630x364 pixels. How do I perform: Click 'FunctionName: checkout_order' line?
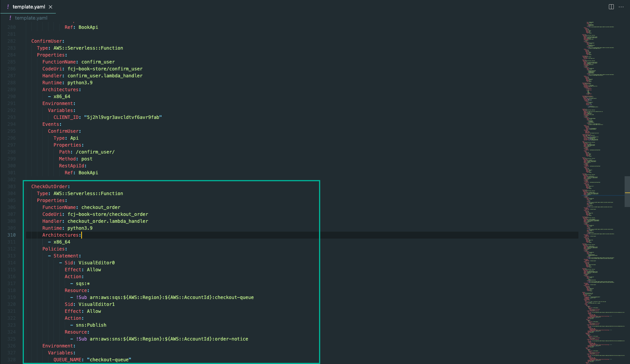pyautogui.click(x=81, y=207)
